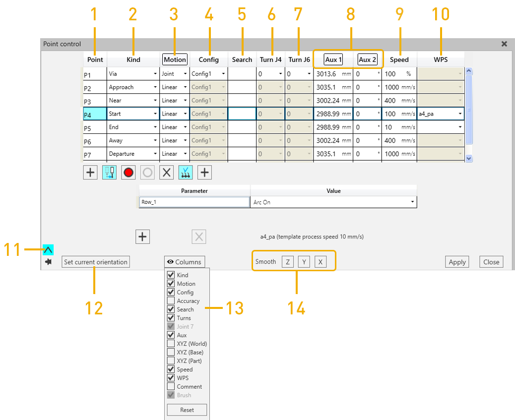Click the cyan weld seam checkmark icon
515x420 pixels.
(x=186, y=173)
